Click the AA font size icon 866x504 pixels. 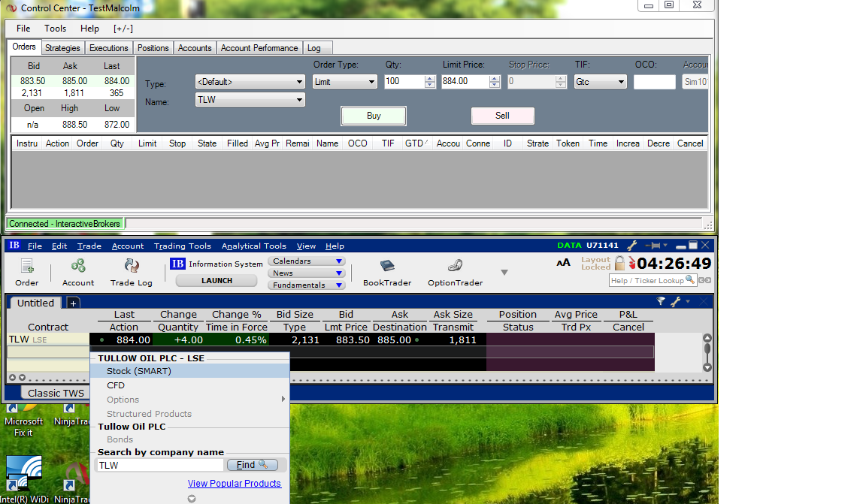563,264
